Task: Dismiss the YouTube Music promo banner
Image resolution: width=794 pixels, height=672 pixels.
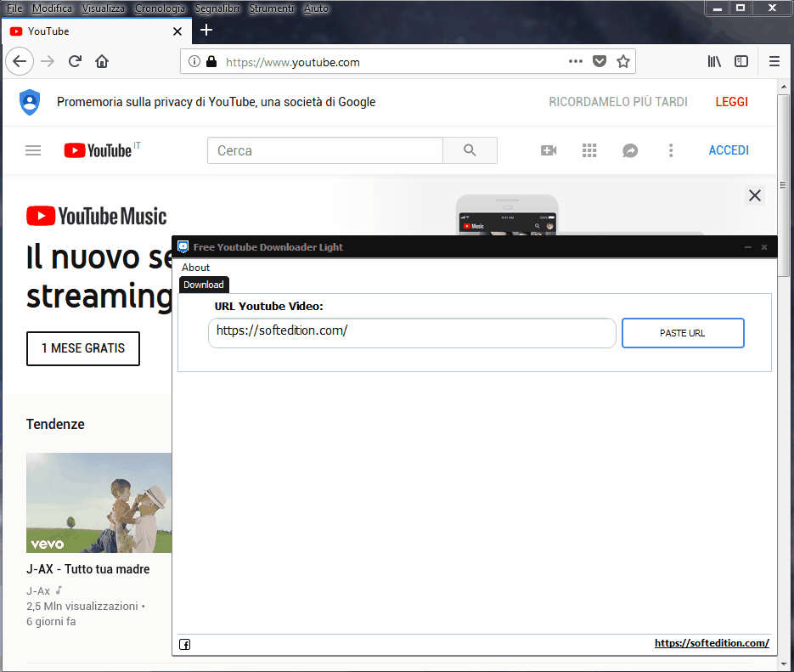Action: 754,195
